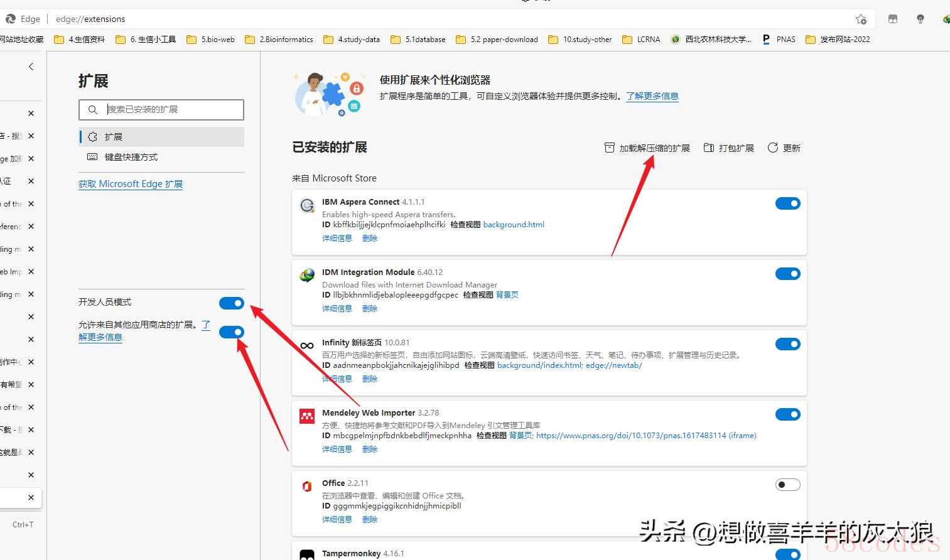Click the 打包扩展 pack extension icon
The height and width of the screenshot is (560, 950).
pyautogui.click(x=709, y=148)
